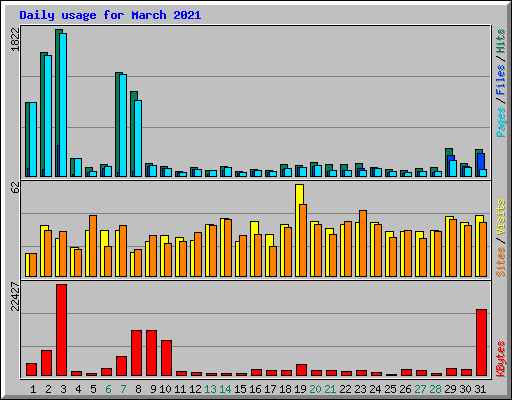Click the red 'KBytes' legend label

501,359
